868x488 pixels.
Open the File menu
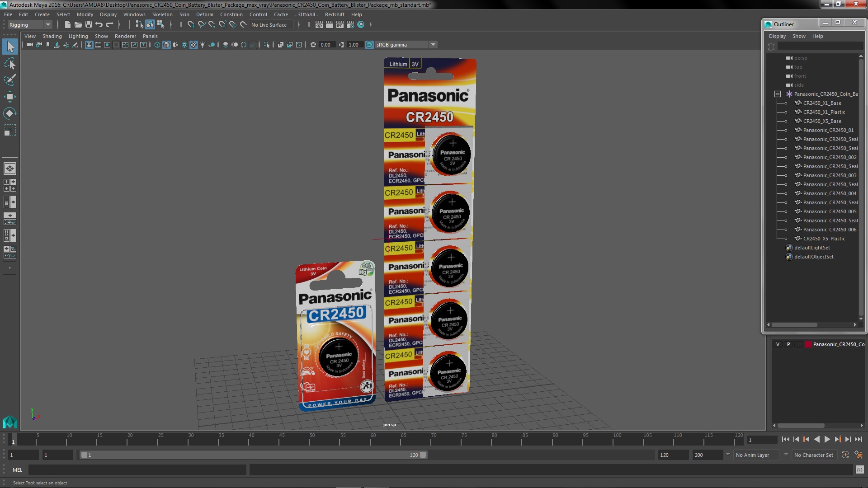(x=8, y=14)
